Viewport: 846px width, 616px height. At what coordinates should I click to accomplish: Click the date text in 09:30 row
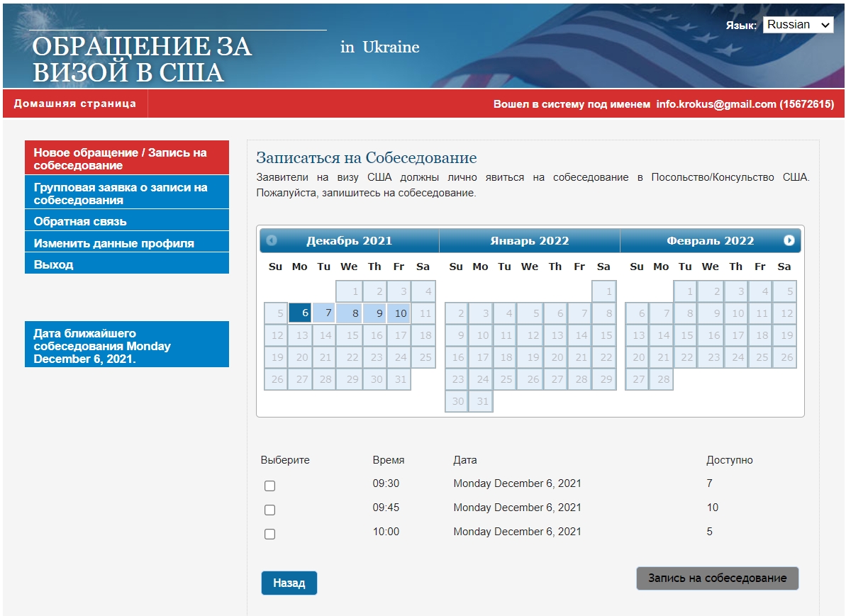coord(517,483)
